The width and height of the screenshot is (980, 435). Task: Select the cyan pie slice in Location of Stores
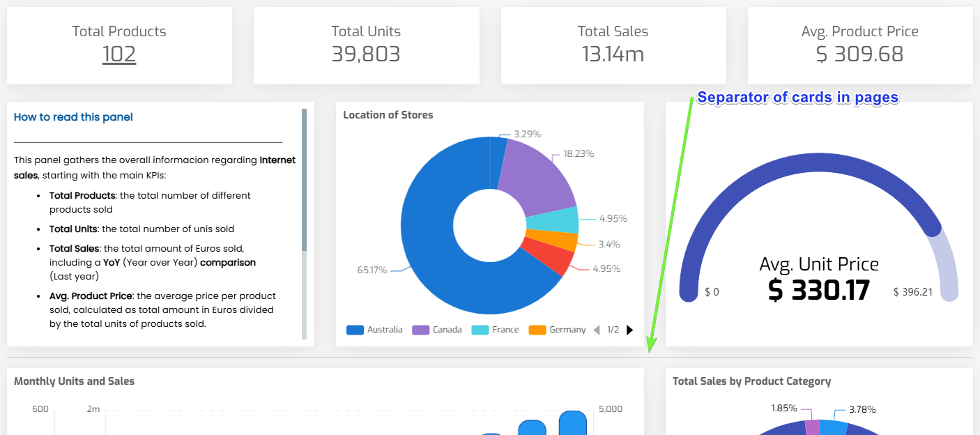tap(552, 220)
